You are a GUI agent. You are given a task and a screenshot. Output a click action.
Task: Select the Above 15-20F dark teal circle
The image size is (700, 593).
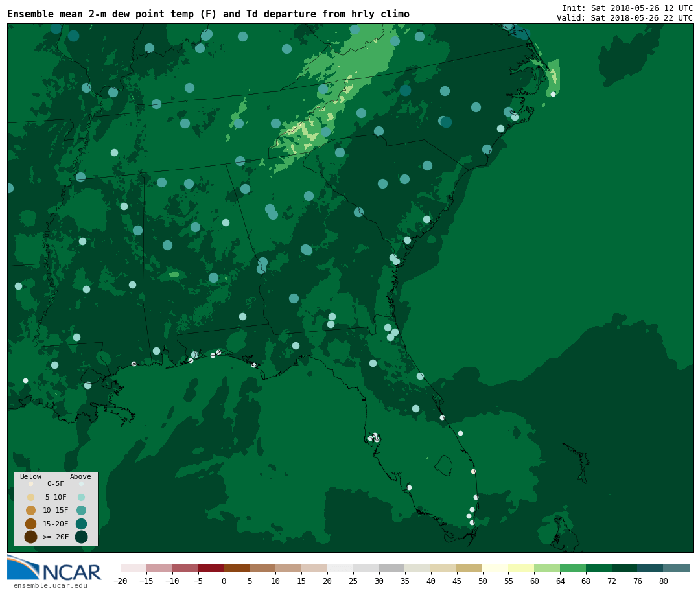point(81,524)
